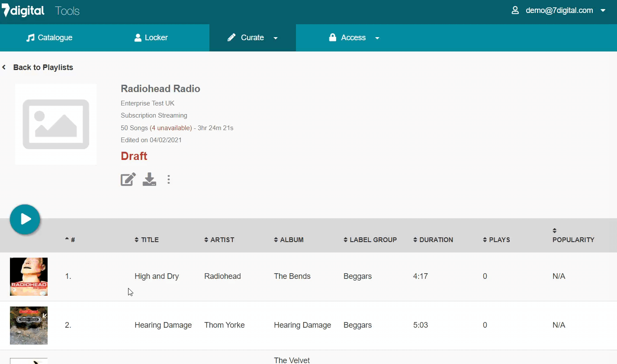Click the Access padlock icon

point(333,38)
